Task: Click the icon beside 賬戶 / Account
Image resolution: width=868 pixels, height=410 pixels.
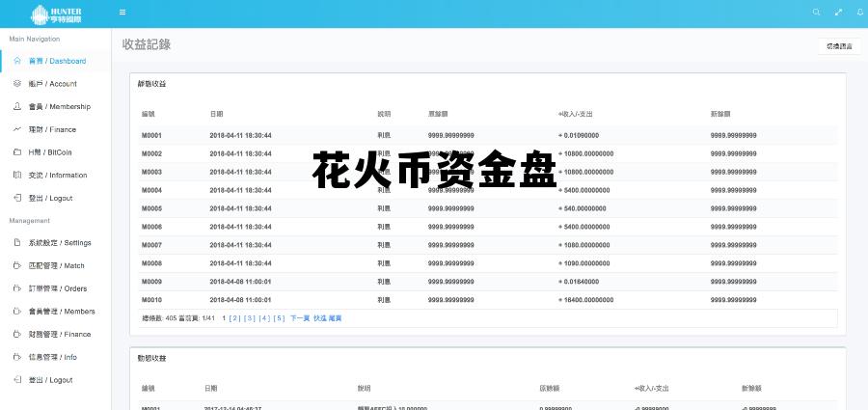Action: [17, 84]
